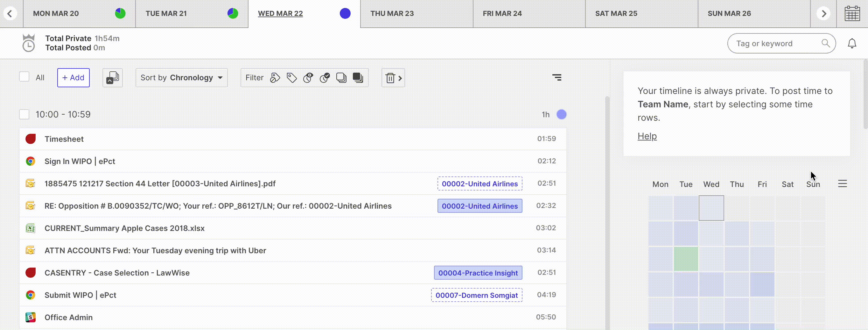
Task: Switch to FRI MAR 24 tab
Action: (529, 13)
